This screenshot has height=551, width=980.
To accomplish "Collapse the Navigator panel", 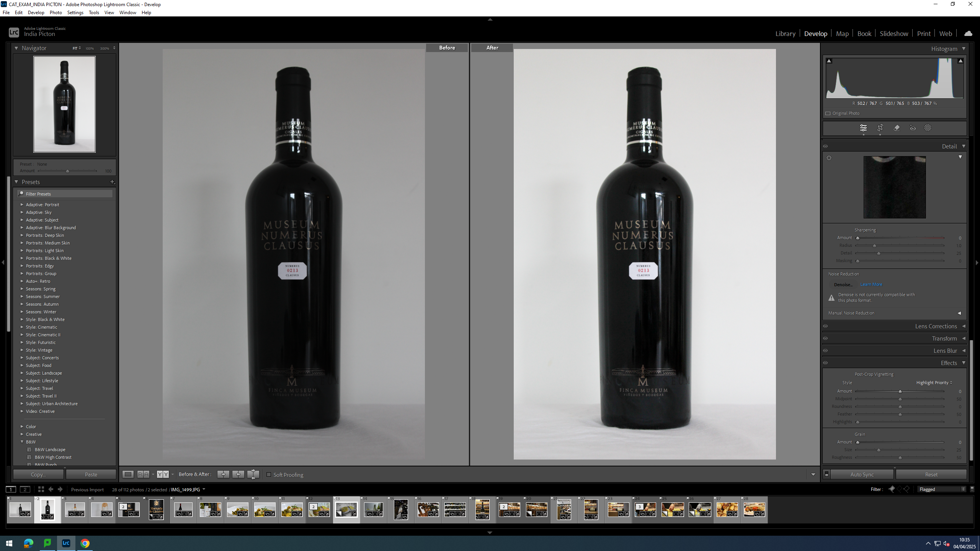I will coord(16,48).
